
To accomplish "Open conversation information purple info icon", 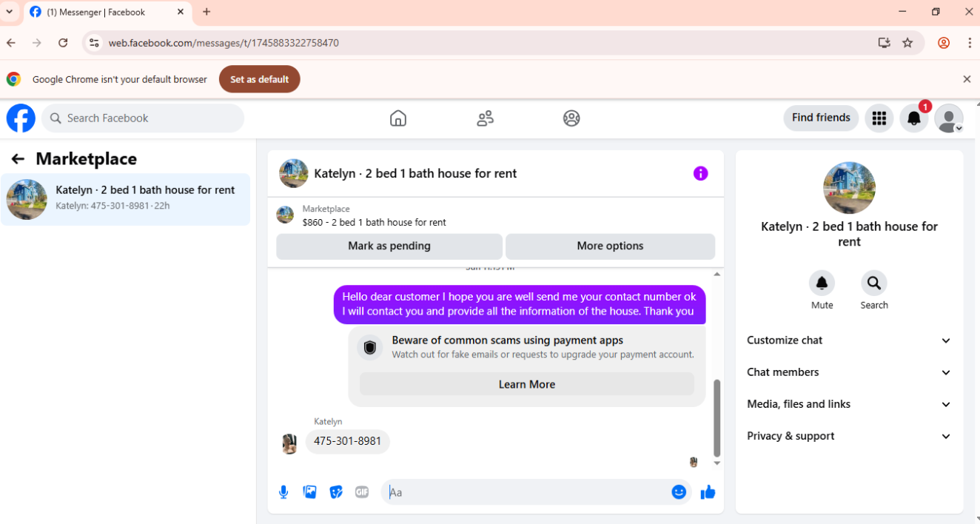I will pos(700,173).
